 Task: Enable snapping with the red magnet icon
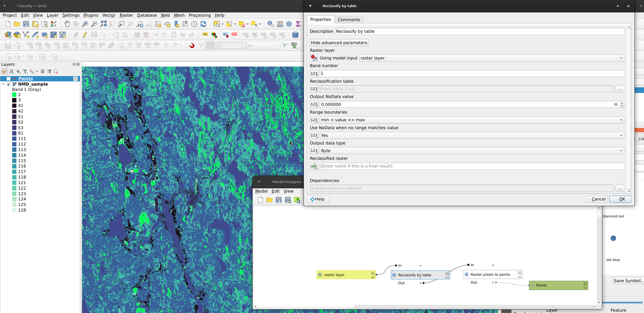pyautogui.click(x=192, y=45)
